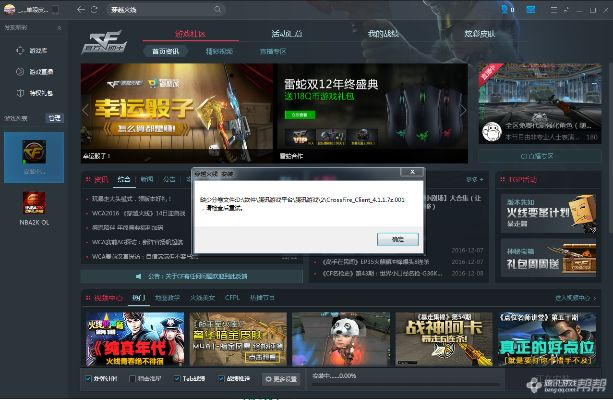Viewport: 613px width, 400px height.
Task: Enable the unchecked second bottom-bar checkbox
Action: (132, 379)
